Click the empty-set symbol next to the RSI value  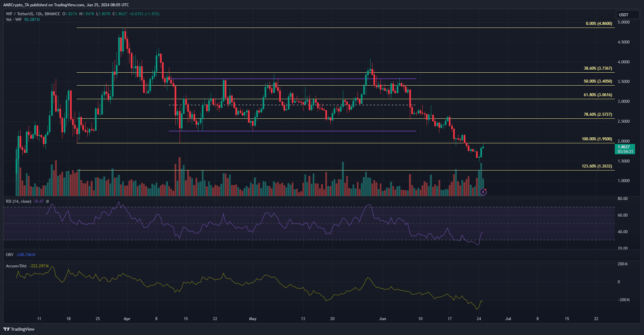tap(47, 201)
